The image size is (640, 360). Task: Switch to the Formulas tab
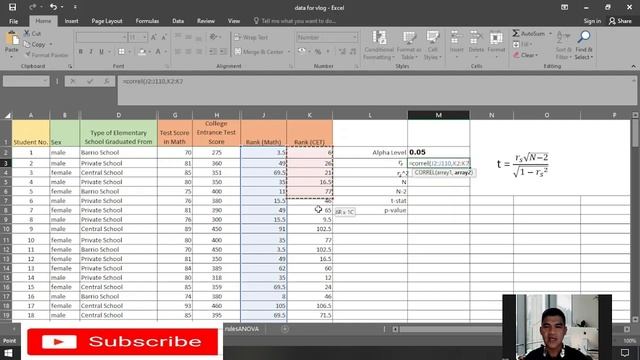point(147,21)
